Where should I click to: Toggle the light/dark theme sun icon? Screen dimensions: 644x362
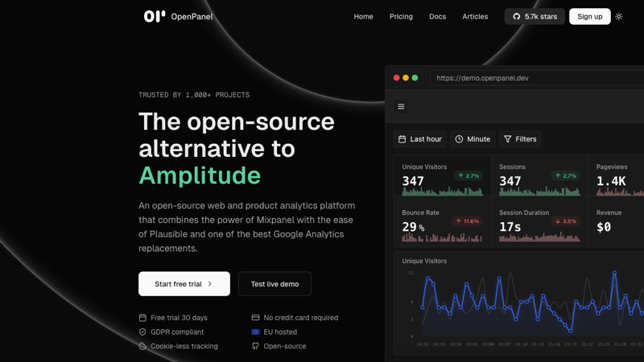(x=619, y=16)
